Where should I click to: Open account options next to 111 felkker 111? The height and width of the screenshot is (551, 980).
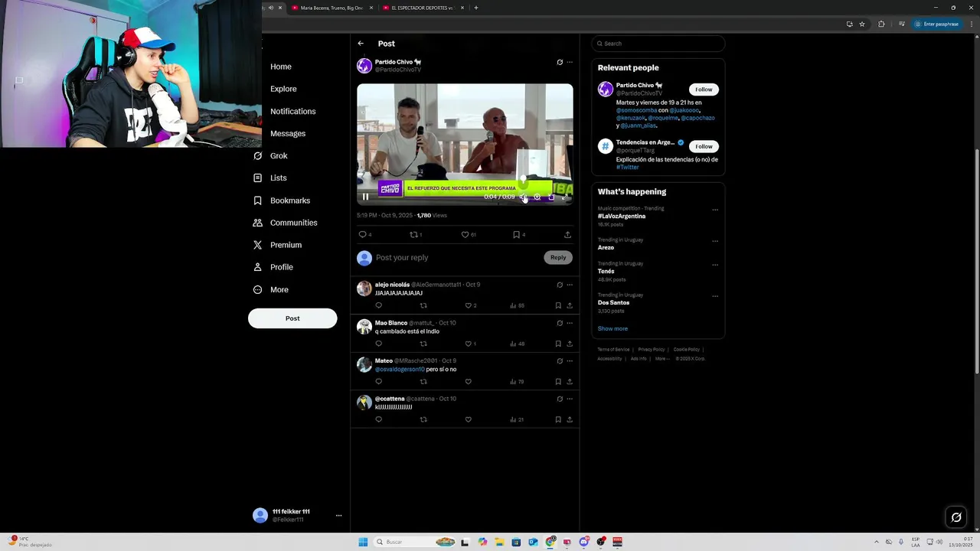pos(338,515)
